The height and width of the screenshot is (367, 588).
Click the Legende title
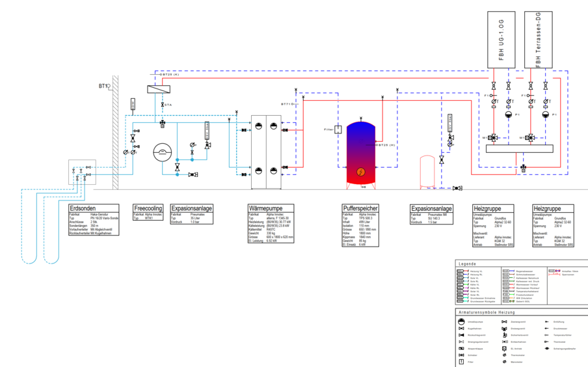point(467,264)
